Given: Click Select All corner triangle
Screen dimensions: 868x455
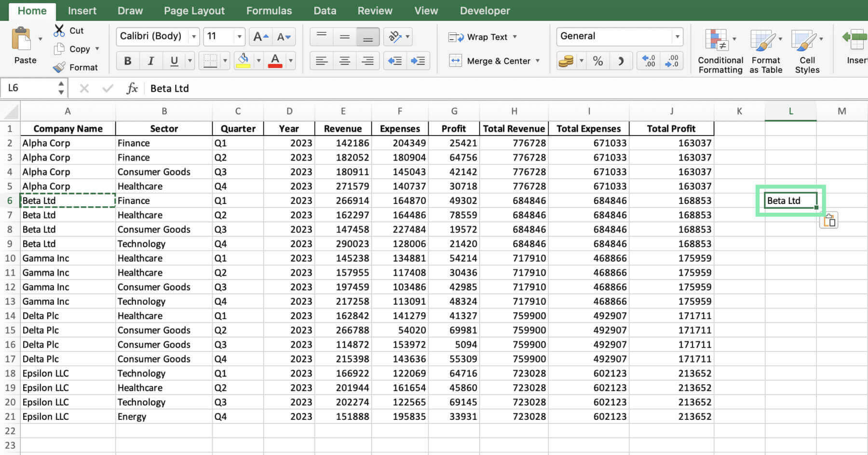Looking at the screenshot, I should pos(11,112).
